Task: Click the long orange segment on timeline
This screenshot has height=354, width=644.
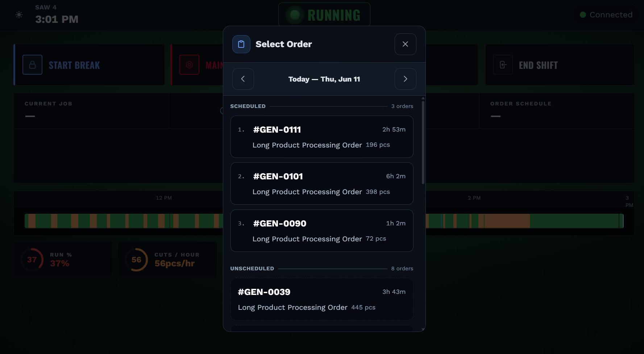Action: click(x=507, y=221)
